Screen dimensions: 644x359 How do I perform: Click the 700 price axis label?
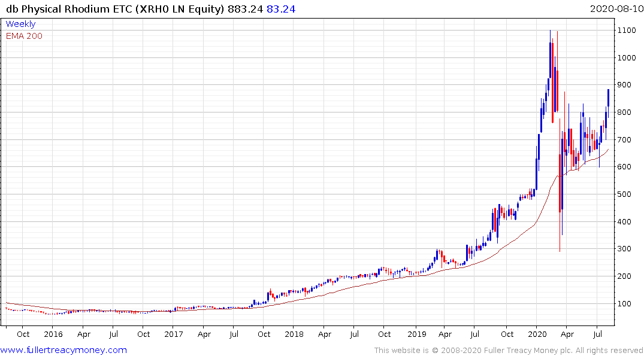tap(624, 140)
